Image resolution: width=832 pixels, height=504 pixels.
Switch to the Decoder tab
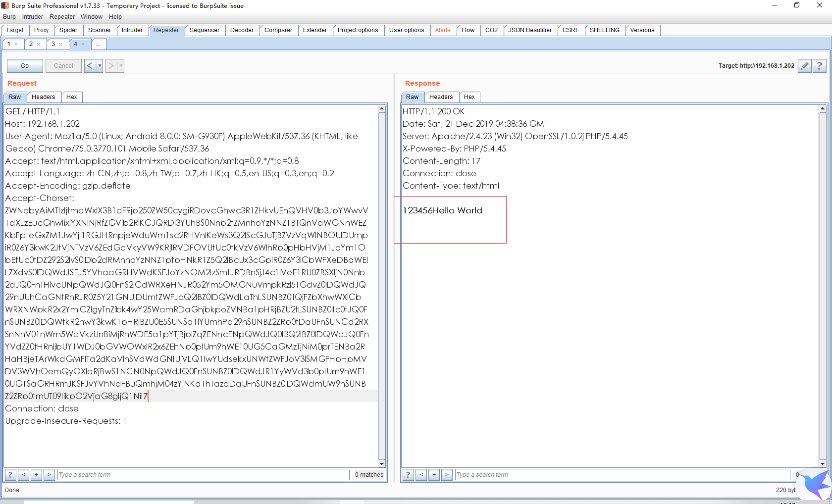242,30
